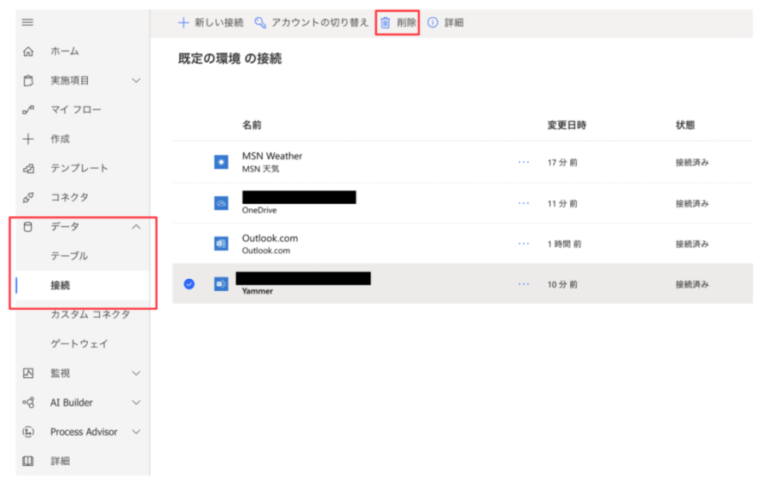
Task: Open ホーム in the sidebar
Action: [65, 51]
